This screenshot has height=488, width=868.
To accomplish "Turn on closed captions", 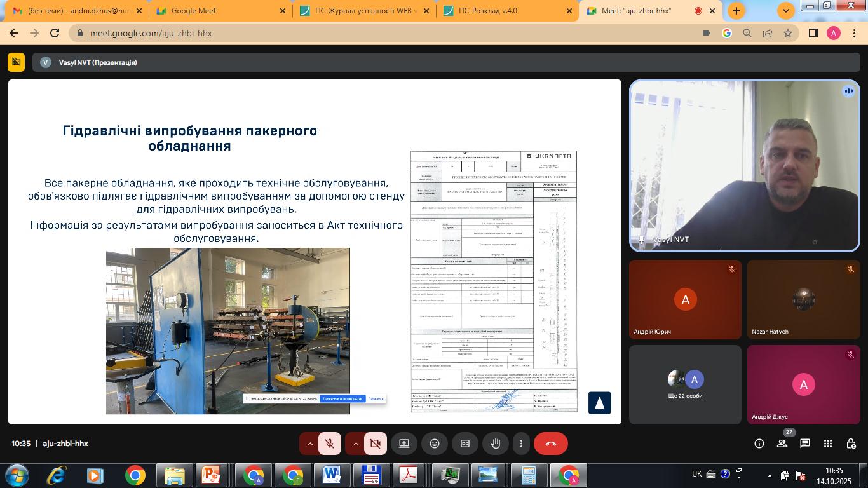I will [x=465, y=444].
